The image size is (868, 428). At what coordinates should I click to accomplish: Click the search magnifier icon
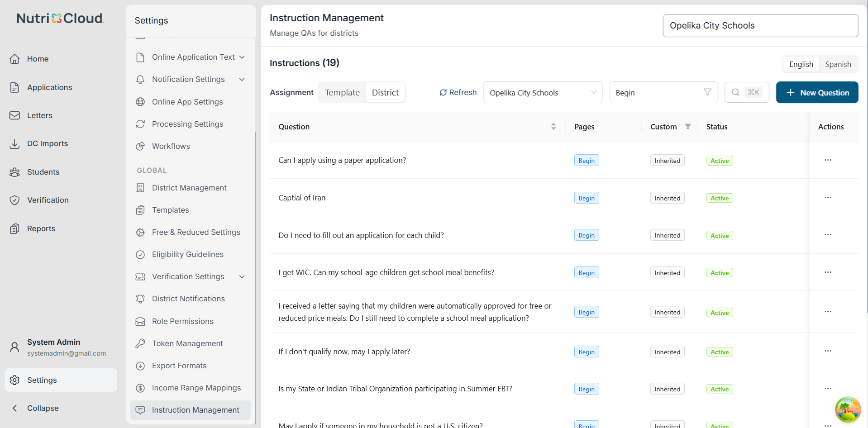click(x=736, y=92)
